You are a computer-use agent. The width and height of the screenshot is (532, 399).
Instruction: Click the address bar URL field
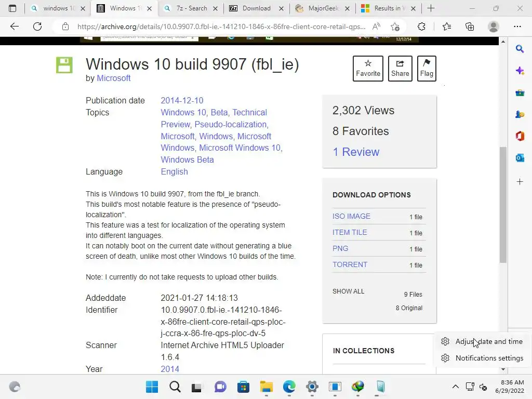221,26
